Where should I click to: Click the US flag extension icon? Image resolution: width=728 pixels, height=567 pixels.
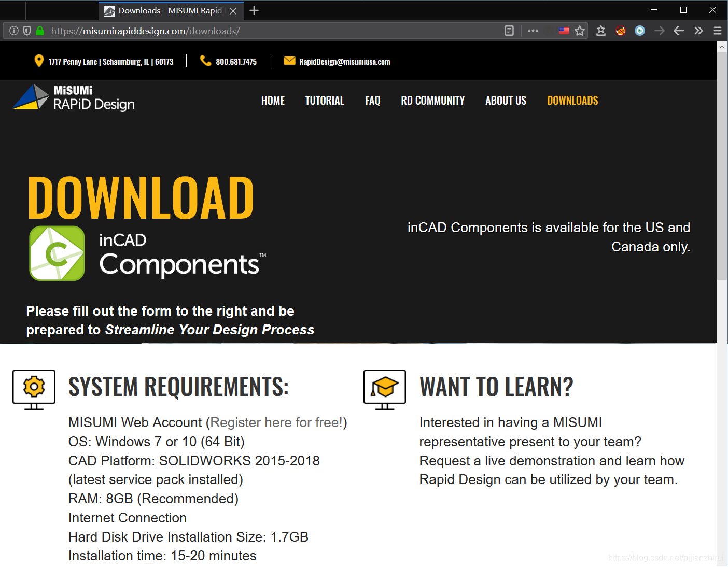[564, 31]
